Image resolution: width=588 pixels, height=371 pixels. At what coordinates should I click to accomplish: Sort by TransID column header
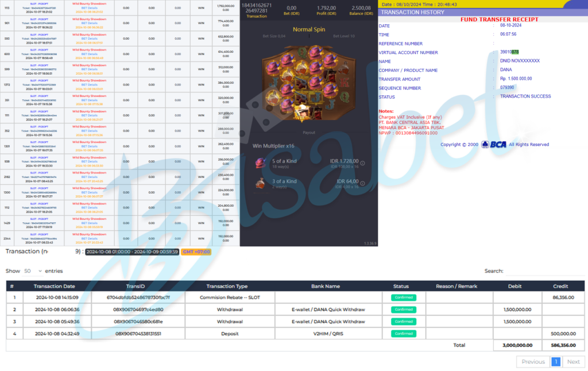(x=136, y=286)
